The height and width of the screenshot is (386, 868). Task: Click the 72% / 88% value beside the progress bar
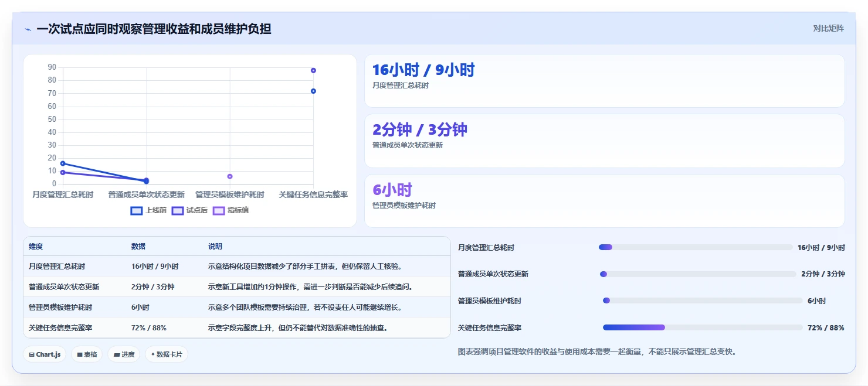826,328
